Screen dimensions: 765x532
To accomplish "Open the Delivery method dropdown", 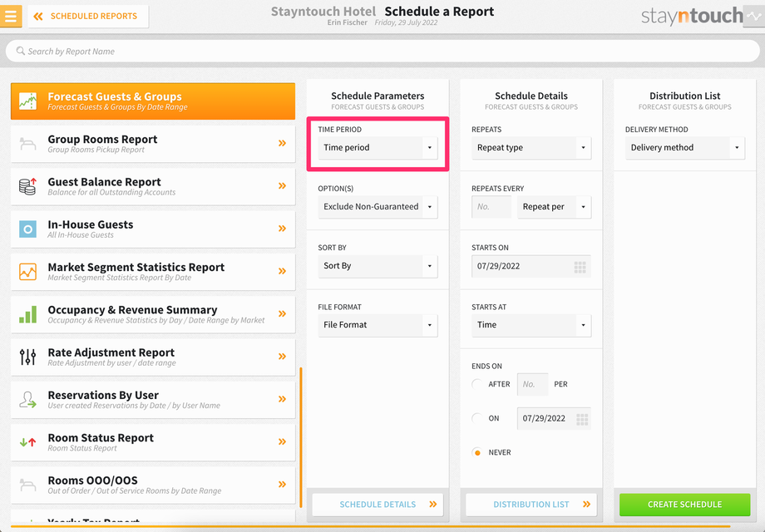I will tap(685, 147).
